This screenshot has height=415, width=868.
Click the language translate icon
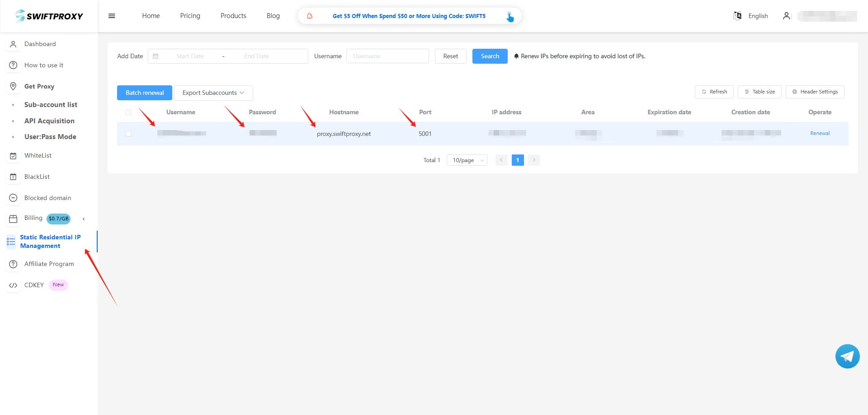click(737, 16)
